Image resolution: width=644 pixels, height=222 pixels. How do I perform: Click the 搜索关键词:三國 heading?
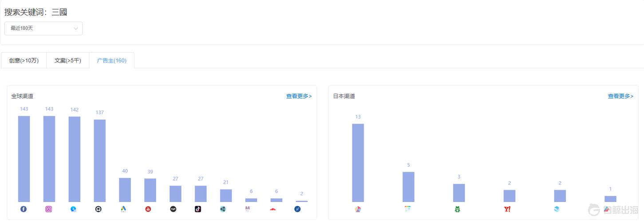(36, 12)
